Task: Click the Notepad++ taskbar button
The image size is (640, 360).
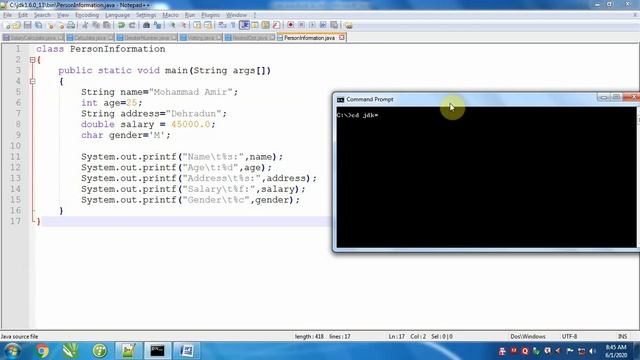Action: 128,351
